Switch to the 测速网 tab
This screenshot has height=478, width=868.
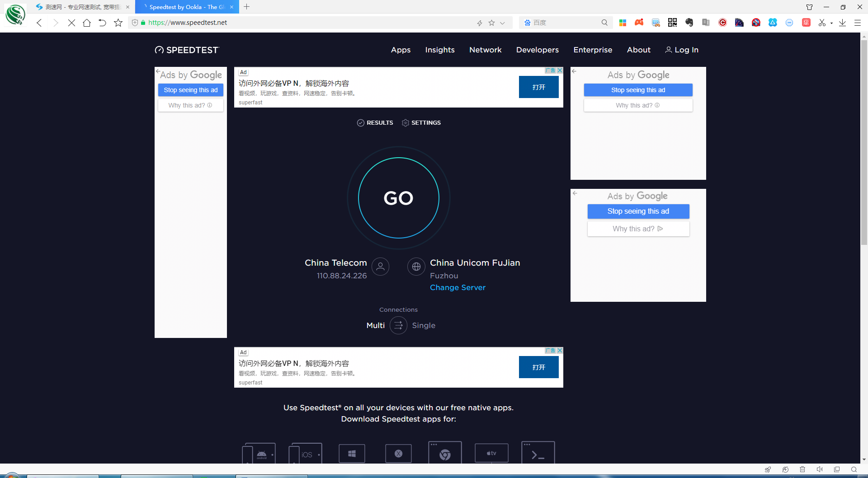pos(83,7)
